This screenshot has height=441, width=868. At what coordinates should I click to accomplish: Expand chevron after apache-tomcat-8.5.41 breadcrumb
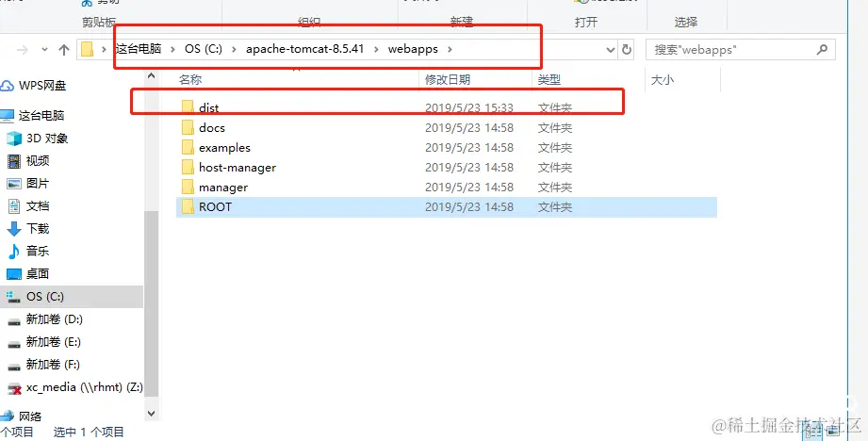click(376, 49)
